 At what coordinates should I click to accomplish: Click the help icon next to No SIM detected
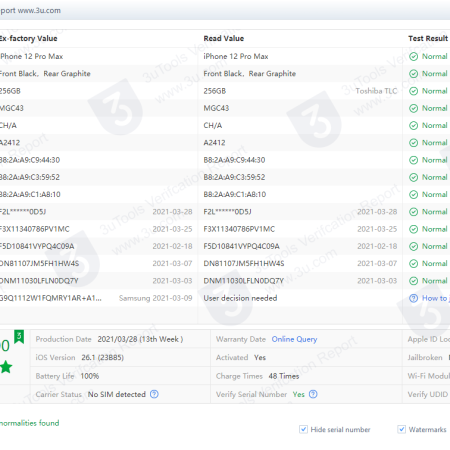click(x=154, y=394)
